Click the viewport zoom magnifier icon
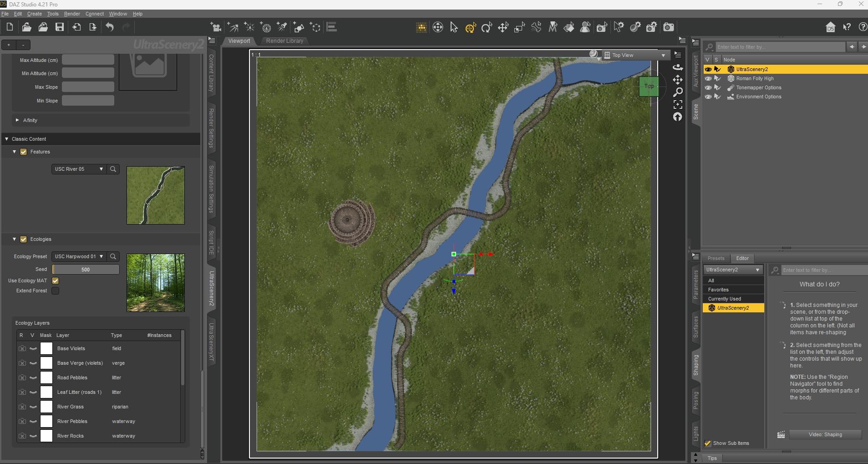The height and width of the screenshot is (464, 868). pyautogui.click(x=678, y=92)
